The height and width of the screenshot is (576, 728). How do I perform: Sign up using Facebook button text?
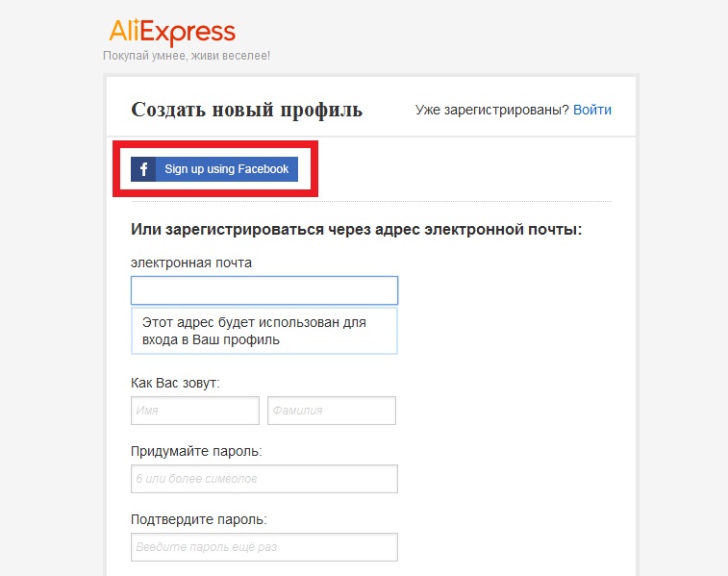click(227, 169)
